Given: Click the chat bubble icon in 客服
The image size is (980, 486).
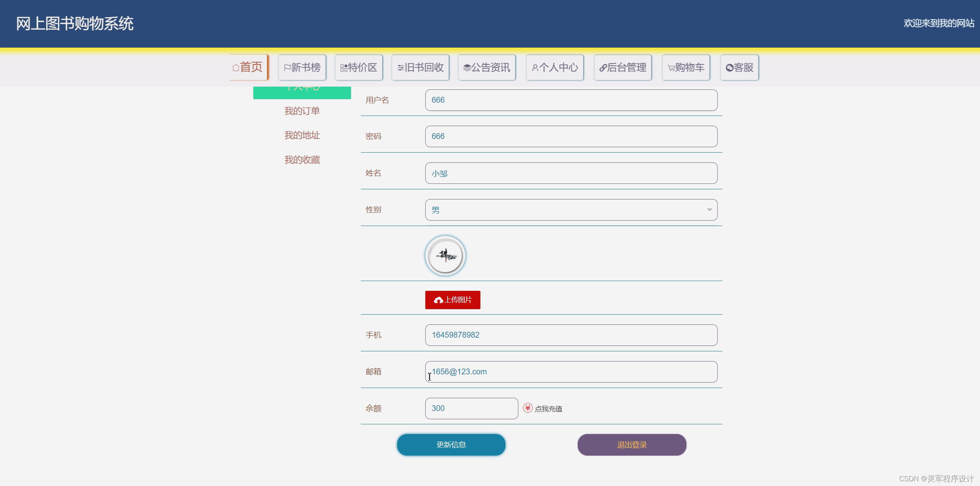Looking at the screenshot, I should point(729,68).
